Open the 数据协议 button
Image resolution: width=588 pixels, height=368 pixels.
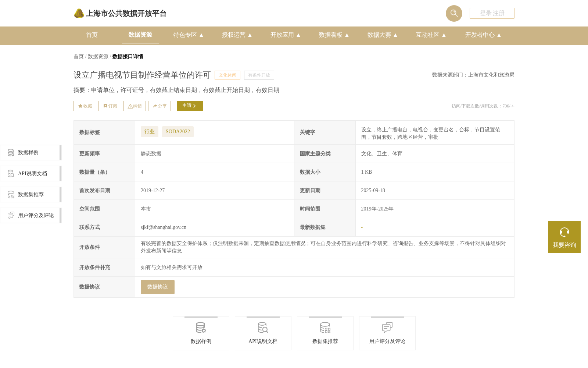(x=158, y=287)
